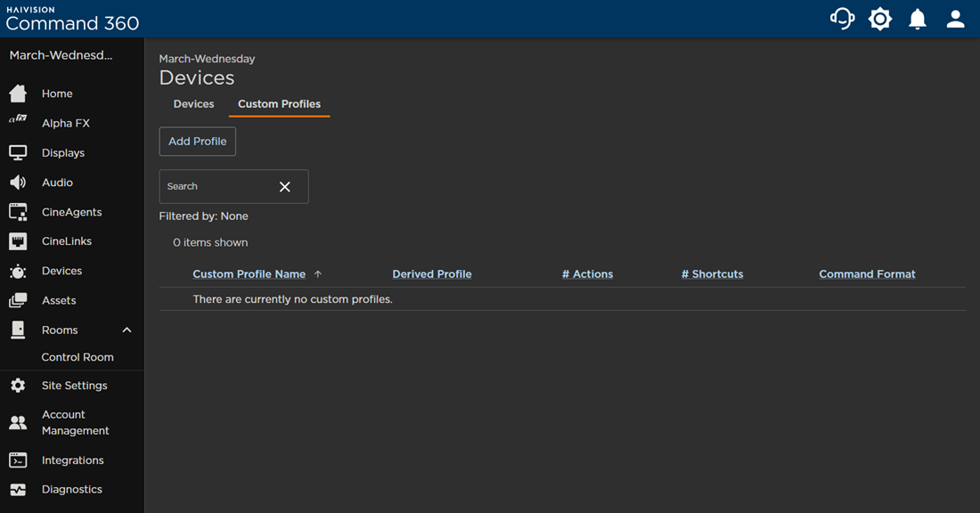This screenshot has height=513, width=980.
Task: Open the user account icon
Action: click(x=956, y=19)
